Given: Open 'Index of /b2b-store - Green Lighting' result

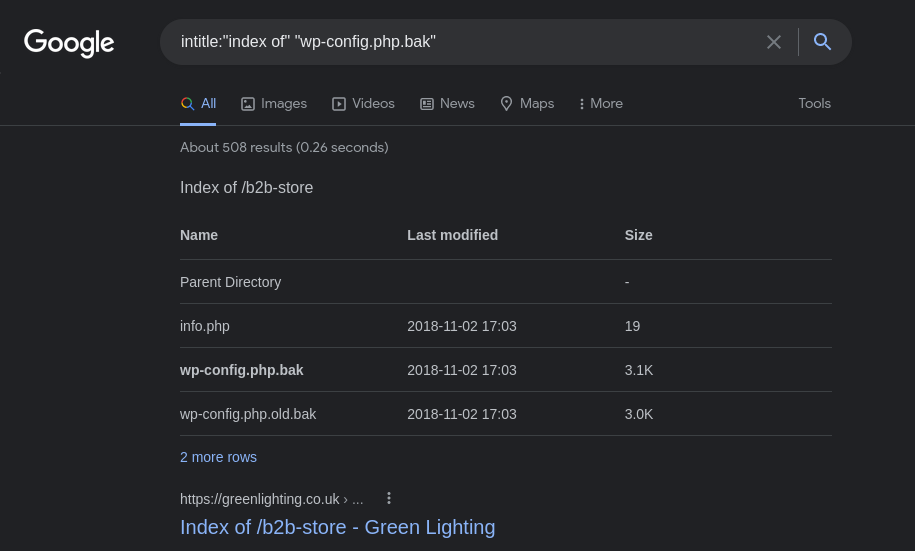Looking at the screenshot, I should (x=337, y=527).
